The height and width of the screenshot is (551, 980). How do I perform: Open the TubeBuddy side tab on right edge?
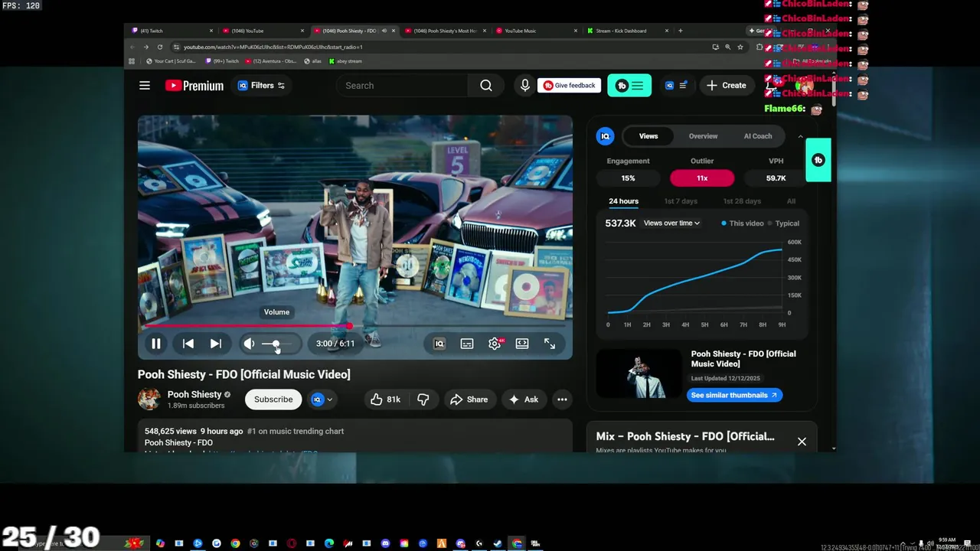point(818,160)
